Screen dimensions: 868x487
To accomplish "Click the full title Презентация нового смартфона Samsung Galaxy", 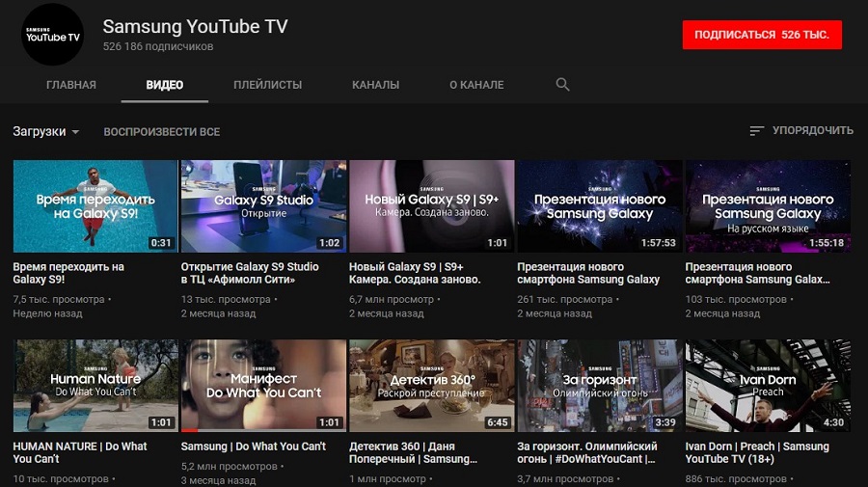I will [588, 273].
